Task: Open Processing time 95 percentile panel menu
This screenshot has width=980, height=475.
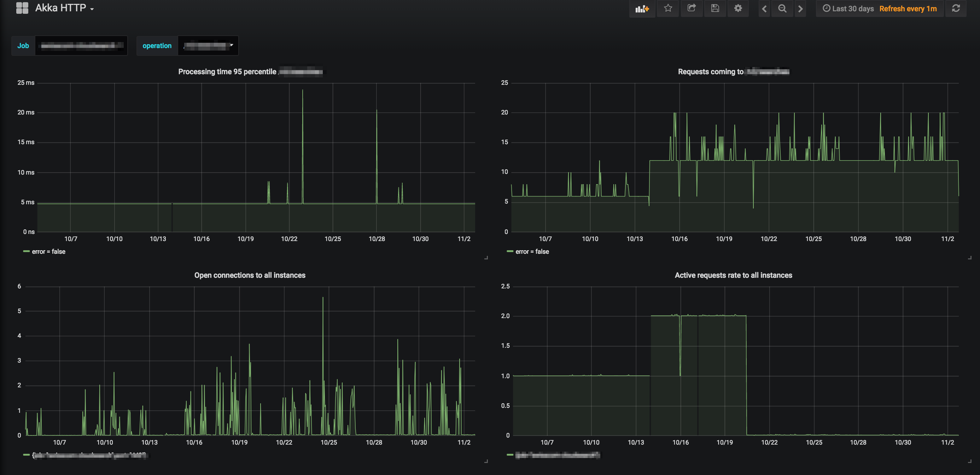Action: coord(227,71)
